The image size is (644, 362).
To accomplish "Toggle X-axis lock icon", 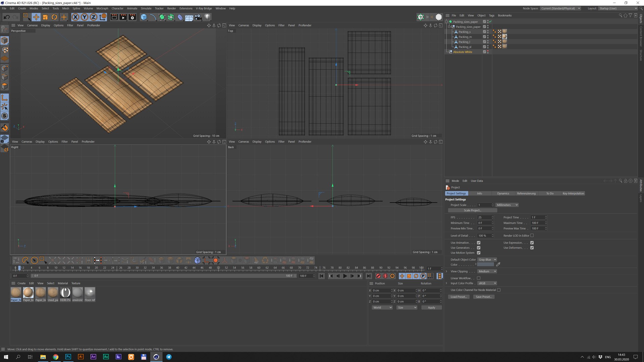I will pyautogui.click(x=75, y=17).
